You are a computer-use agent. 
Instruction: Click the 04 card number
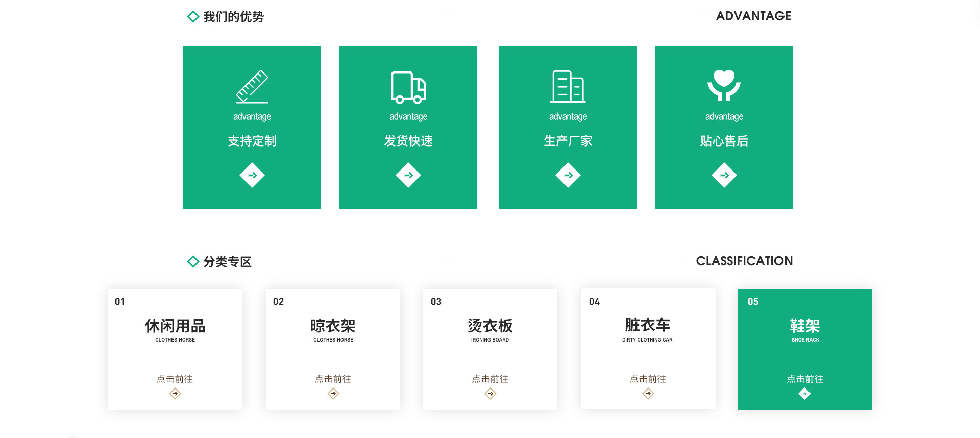pyautogui.click(x=594, y=302)
